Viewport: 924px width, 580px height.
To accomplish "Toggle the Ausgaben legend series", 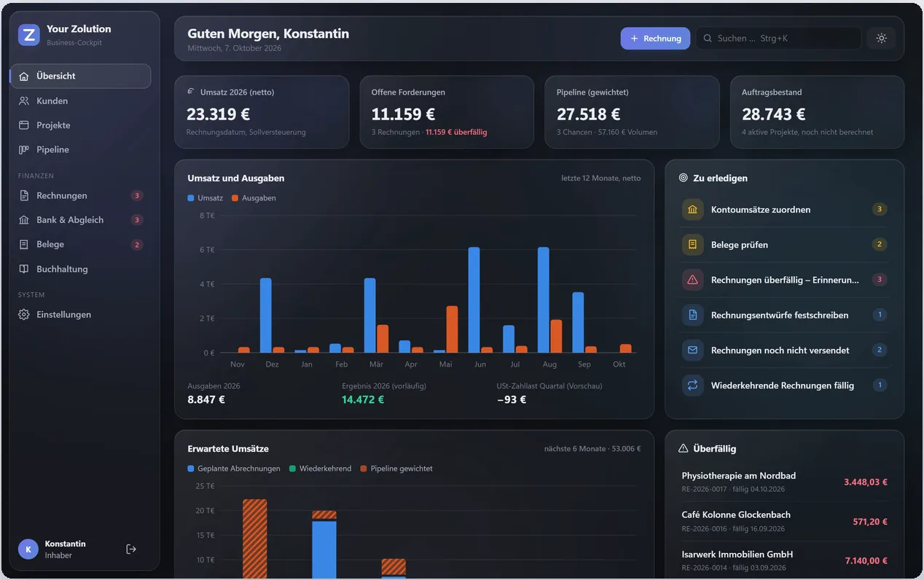I will point(254,198).
